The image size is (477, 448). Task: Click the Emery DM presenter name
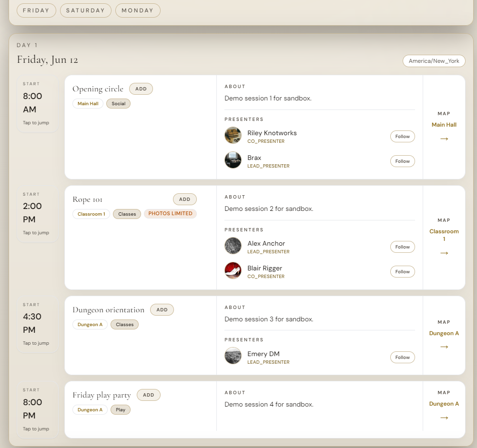point(264,354)
